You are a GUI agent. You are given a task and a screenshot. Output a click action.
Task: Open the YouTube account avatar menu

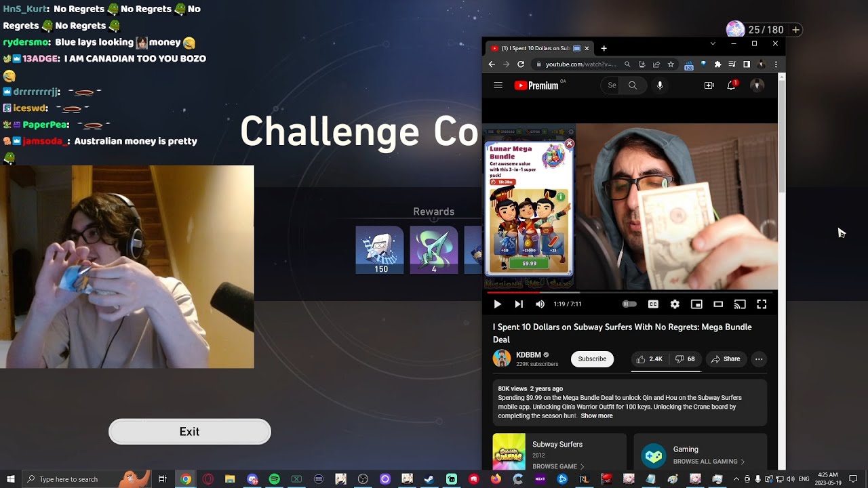click(x=757, y=85)
